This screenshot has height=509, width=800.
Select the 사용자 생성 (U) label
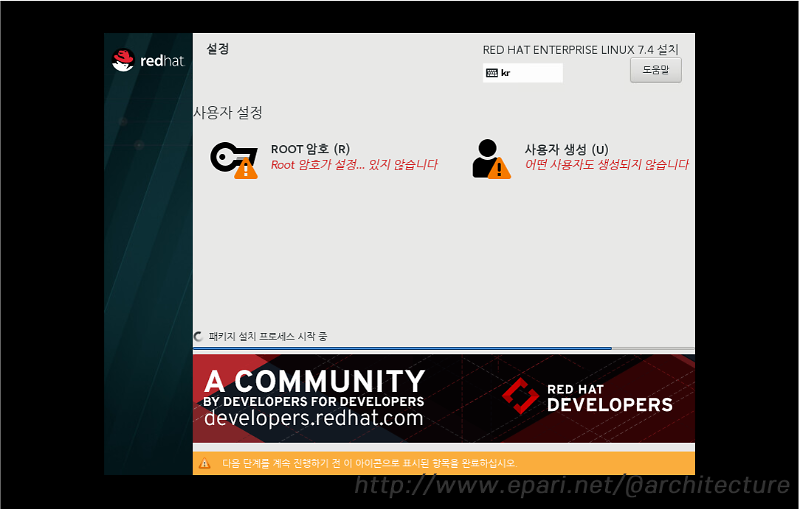click(x=566, y=149)
